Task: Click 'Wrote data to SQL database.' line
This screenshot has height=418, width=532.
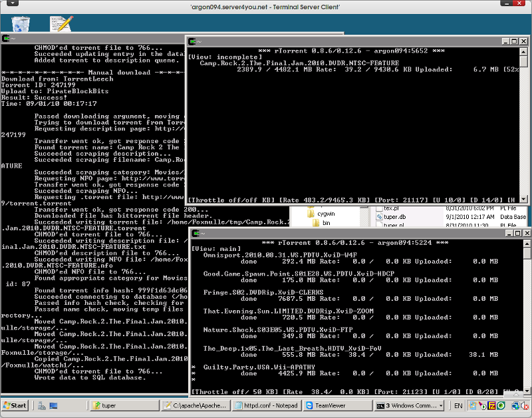Action: [x=90, y=377]
